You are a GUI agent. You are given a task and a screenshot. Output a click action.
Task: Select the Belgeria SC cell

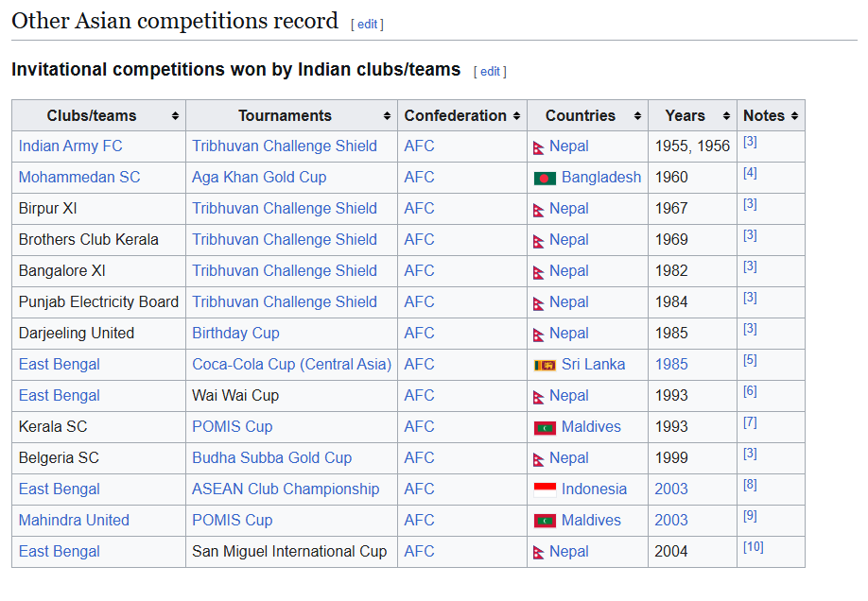coord(98,457)
